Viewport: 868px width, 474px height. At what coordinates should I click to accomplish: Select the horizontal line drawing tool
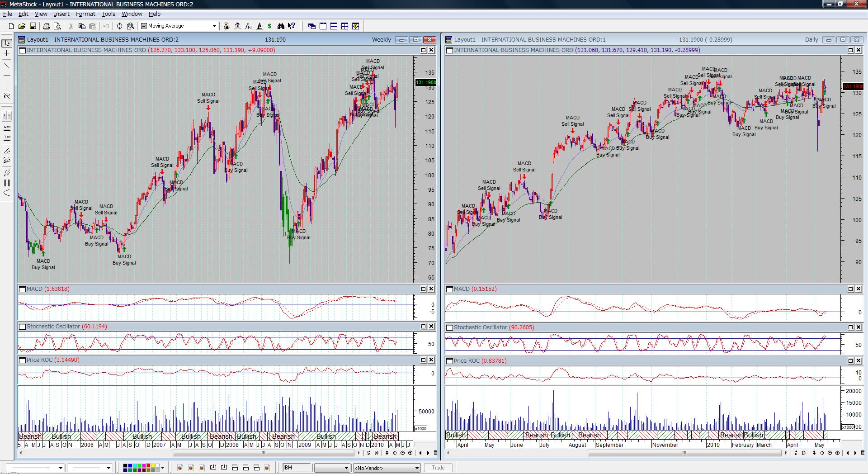click(x=7, y=76)
